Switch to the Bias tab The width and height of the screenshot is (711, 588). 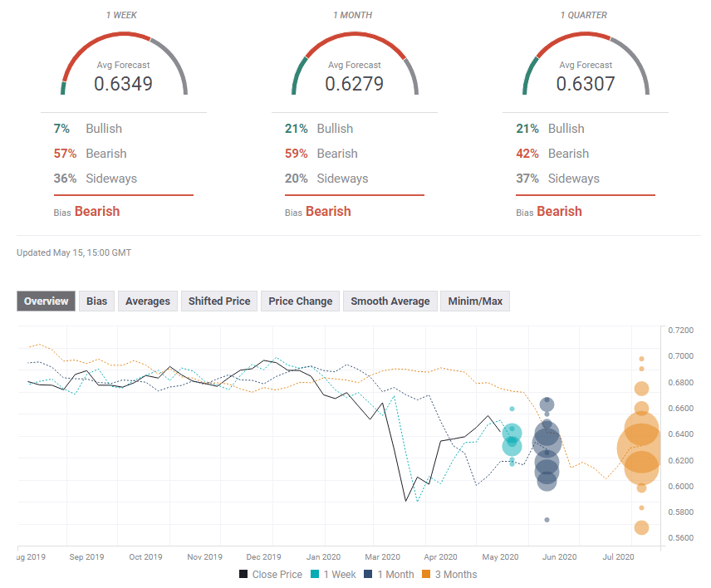(97, 301)
